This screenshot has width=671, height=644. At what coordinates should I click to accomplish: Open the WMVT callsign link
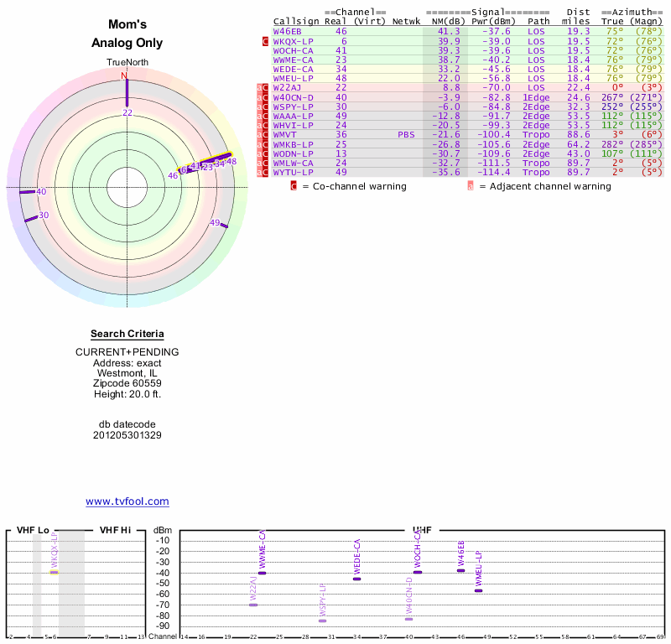[x=285, y=134]
